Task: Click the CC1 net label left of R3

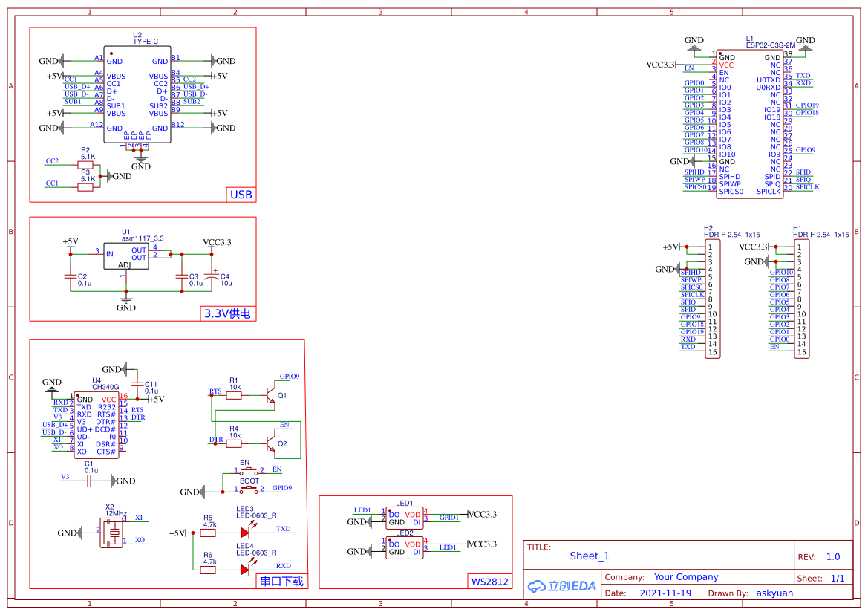Action: pos(52,183)
